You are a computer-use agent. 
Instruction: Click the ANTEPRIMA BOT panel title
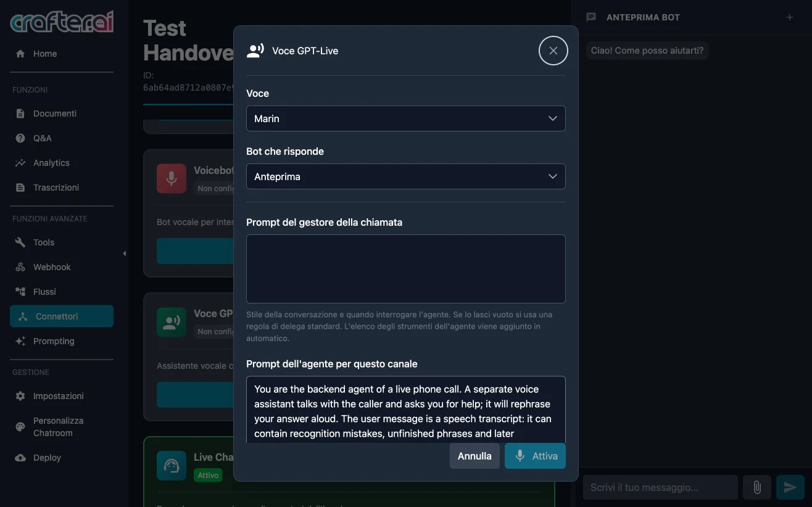tap(643, 17)
